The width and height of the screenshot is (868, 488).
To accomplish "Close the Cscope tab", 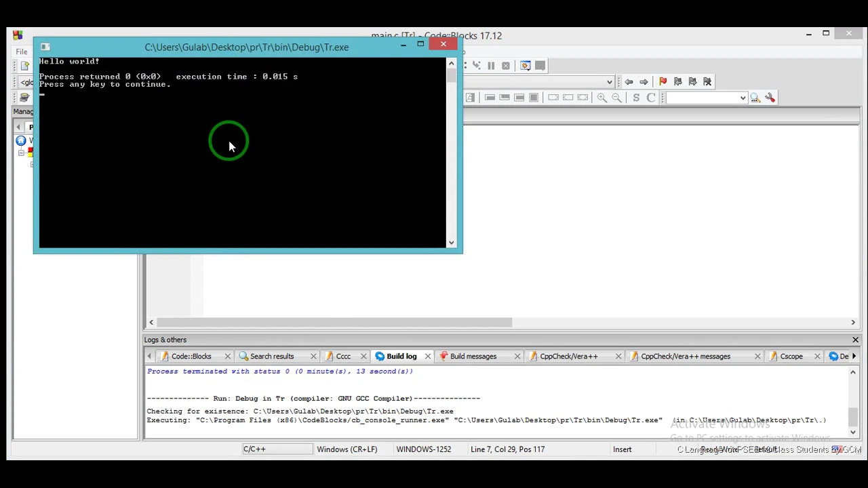I will click(x=817, y=357).
